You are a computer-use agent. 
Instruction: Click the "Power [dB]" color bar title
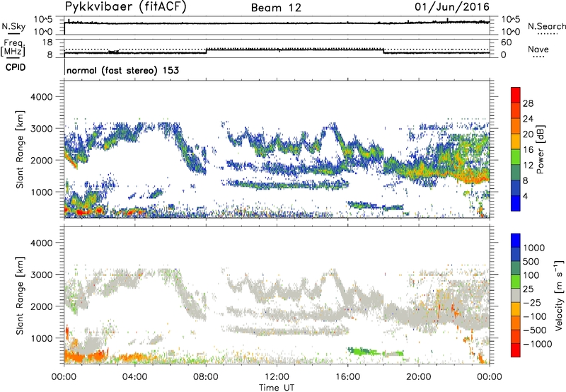point(540,149)
